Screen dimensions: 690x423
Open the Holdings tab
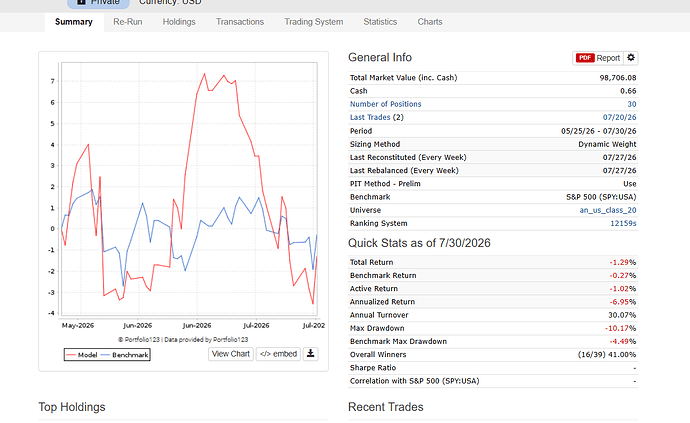[179, 22]
